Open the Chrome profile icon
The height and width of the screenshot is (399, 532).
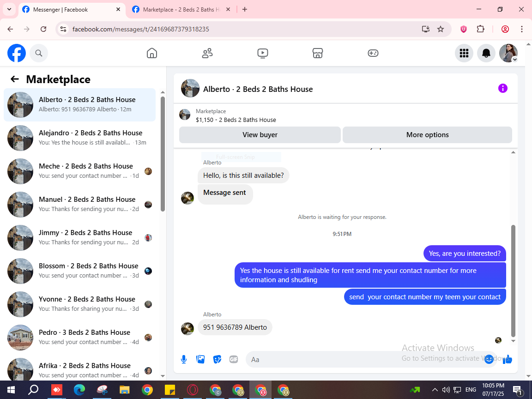click(505, 29)
